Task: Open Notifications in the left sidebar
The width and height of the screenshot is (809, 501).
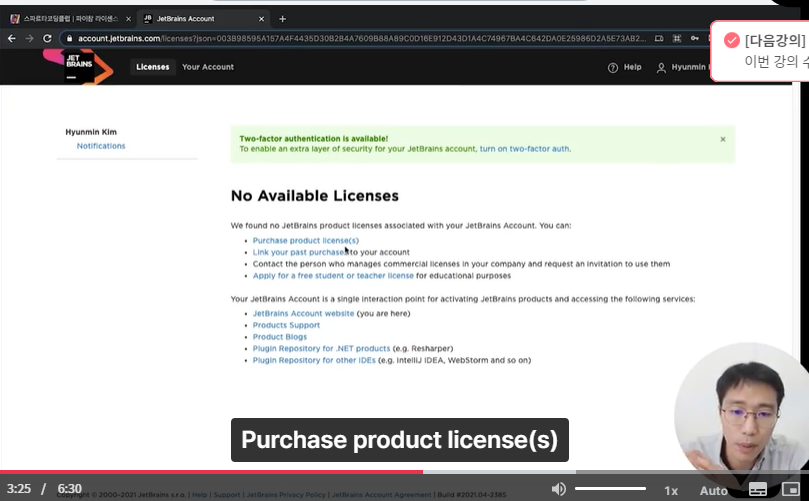Action: point(101,146)
